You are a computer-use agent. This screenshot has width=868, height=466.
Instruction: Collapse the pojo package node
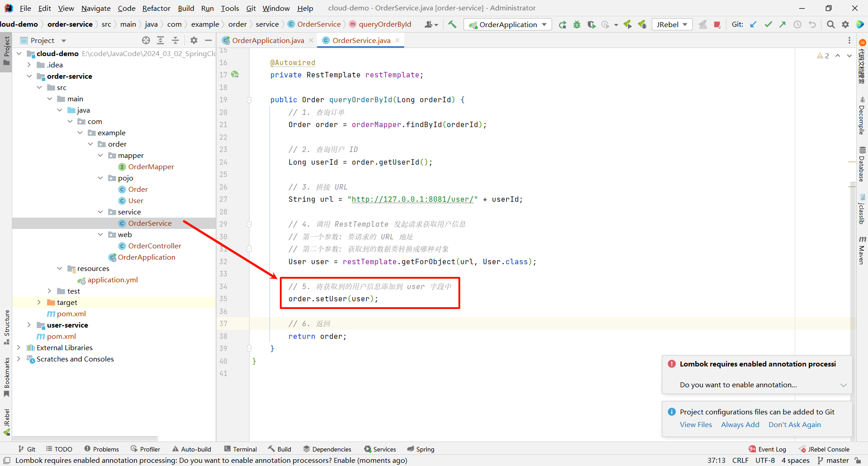tap(100, 178)
